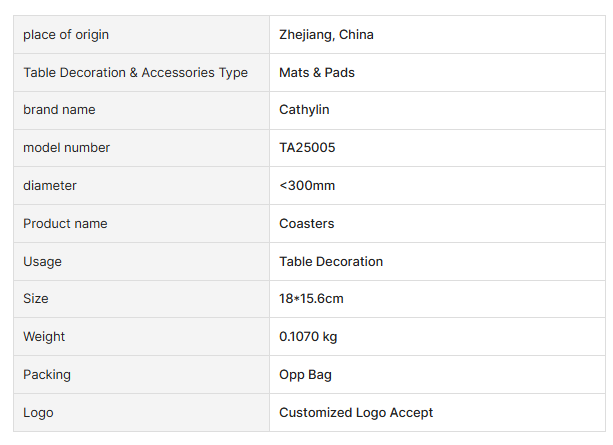Screen dimensions: 613x445
Task: Select the 'Table Decoration' usage value
Action: click(x=331, y=262)
